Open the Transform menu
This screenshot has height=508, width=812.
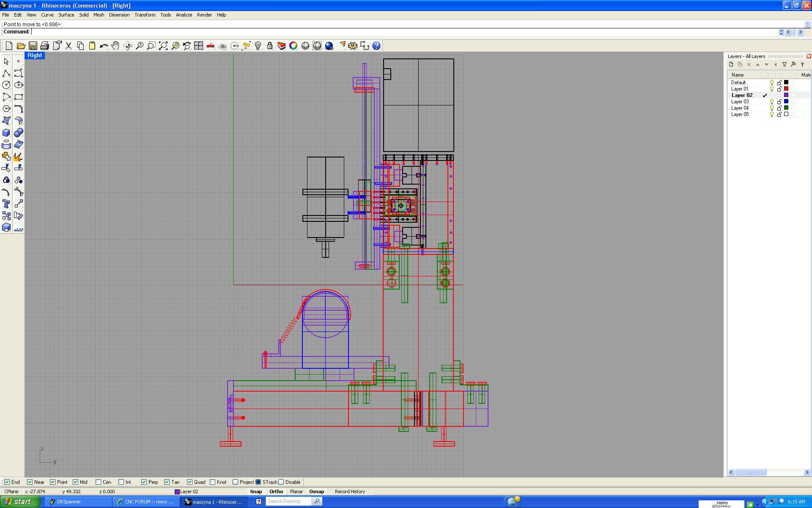coord(145,15)
